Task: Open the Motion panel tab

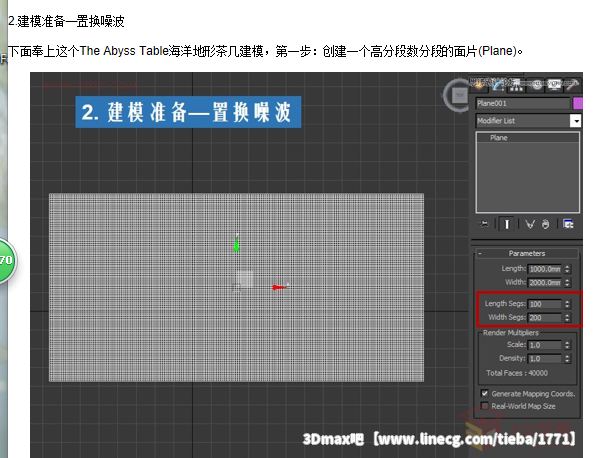Action: coord(535,85)
